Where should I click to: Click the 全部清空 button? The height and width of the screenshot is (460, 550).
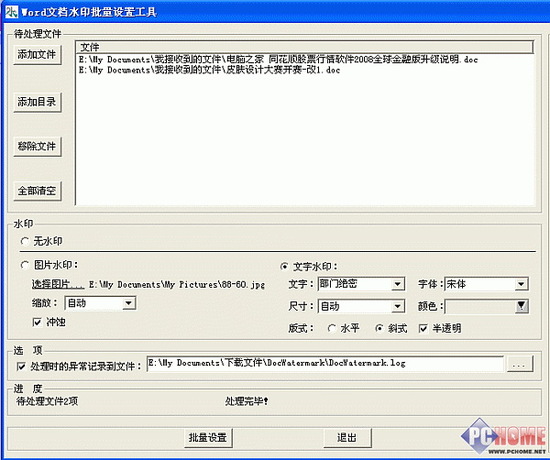[x=37, y=191]
